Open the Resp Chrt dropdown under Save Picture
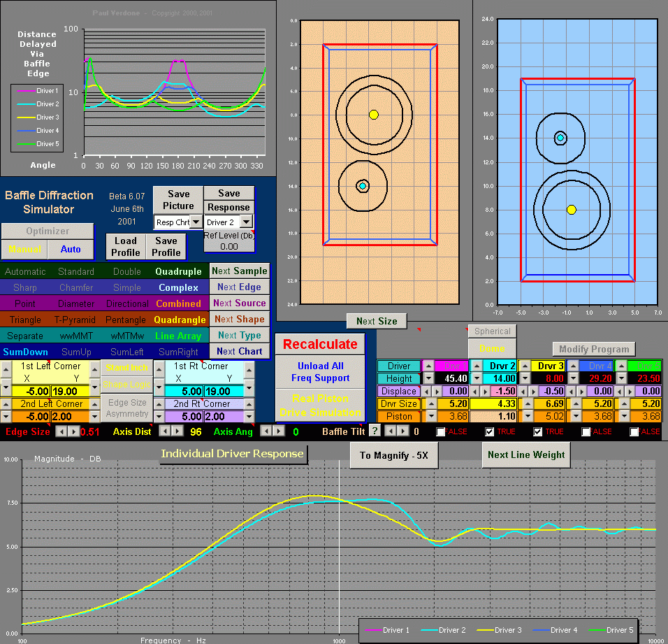The image size is (668, 644). pos(196,222)
